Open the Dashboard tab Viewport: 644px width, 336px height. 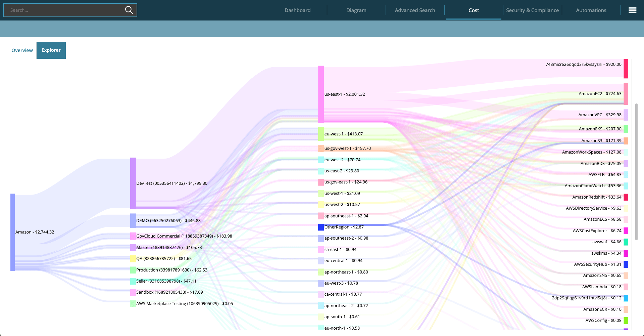pyautogui.click(x=297, y=10)
